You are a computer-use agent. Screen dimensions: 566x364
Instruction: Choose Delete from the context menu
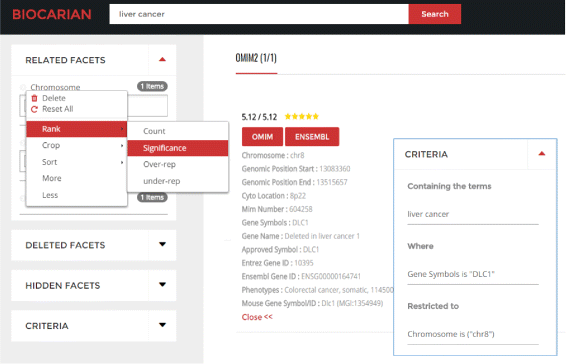[54, 98]
